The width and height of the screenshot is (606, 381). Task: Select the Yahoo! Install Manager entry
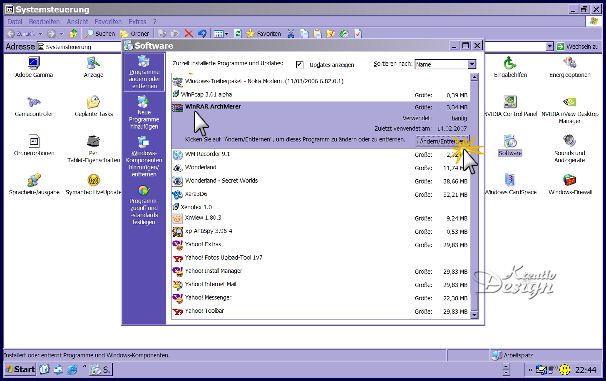321,271
